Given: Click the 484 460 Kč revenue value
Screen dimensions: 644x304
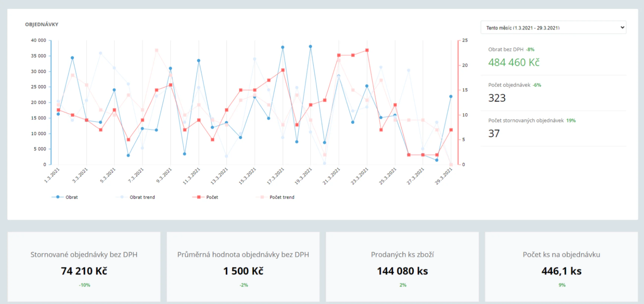Looking at the screenshot, I should [x=514, y=62].
